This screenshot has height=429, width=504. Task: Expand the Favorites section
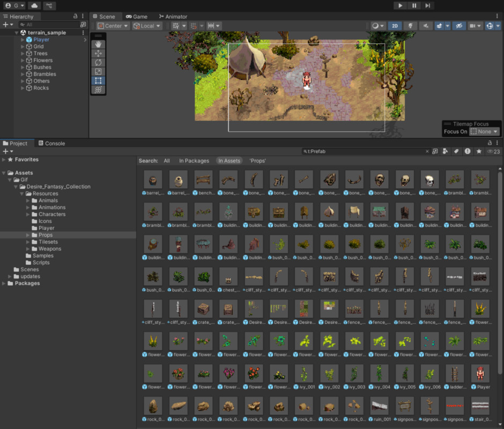4,159
